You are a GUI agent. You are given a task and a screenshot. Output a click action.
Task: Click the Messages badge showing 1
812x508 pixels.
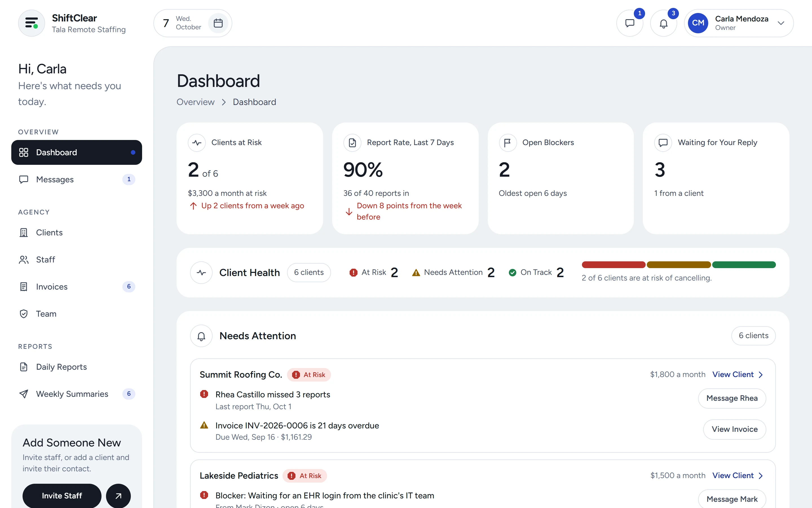tap(129, 179)
